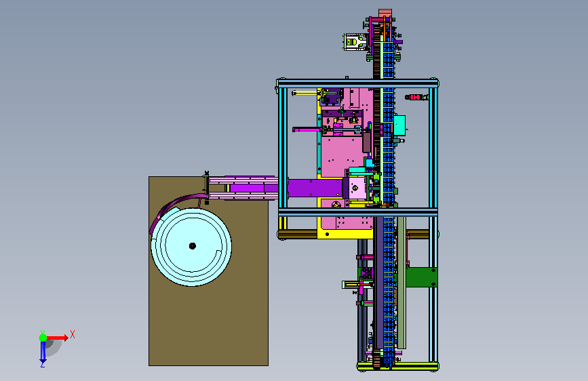Select the red component near the frame's right post

[415, 98]
